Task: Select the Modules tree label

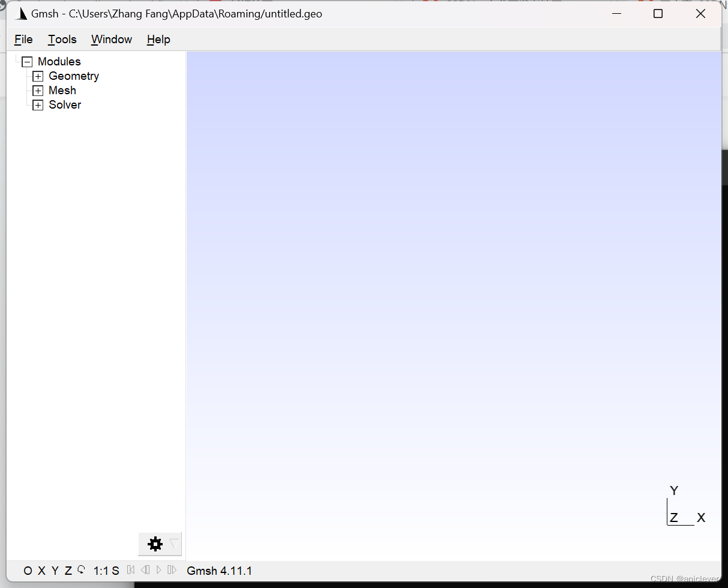Action: pyautogui.click(x=59, y=62)
